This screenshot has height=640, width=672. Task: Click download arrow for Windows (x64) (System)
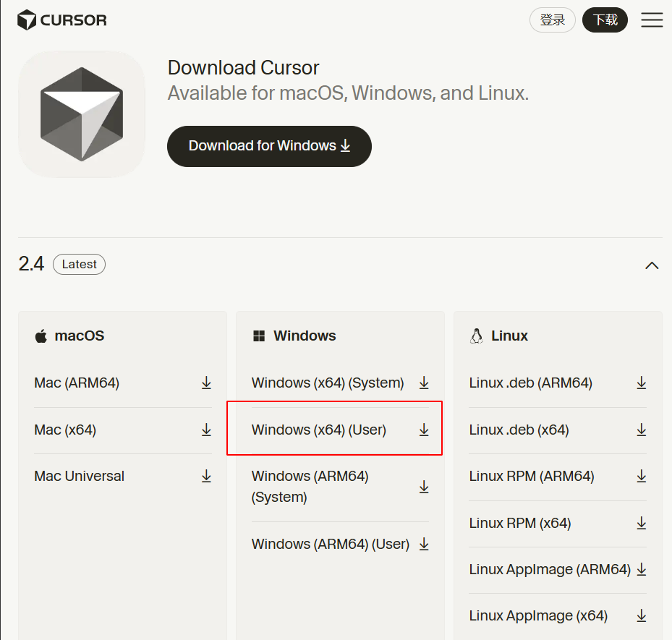pyautogui.click(x=424, y=383)
